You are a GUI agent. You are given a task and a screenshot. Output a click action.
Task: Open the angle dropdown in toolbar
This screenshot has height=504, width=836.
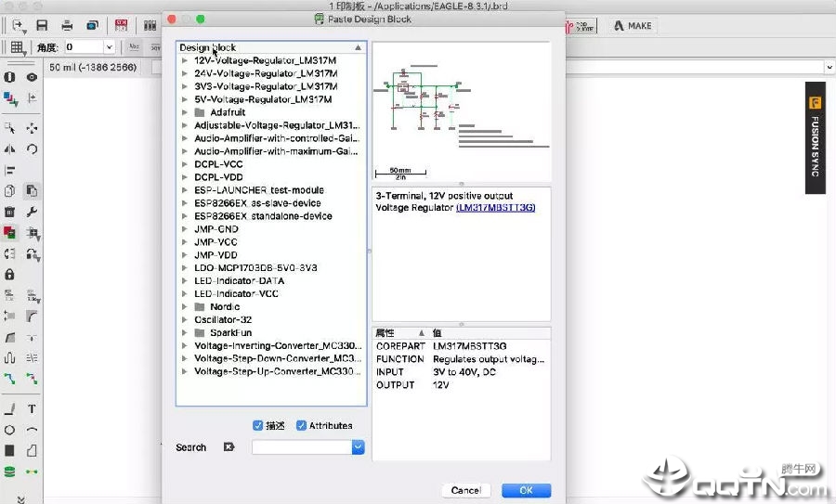110,47
